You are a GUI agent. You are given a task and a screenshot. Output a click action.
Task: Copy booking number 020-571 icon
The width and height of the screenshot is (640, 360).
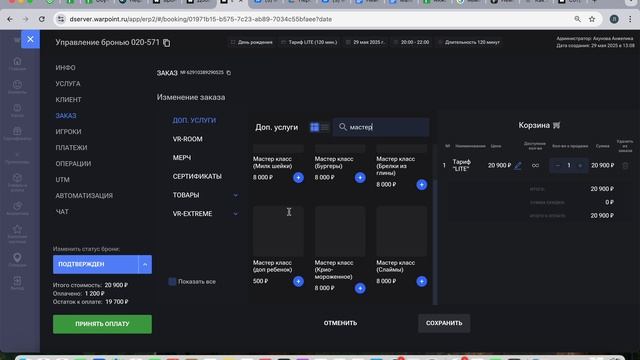(x=167, y=42)
